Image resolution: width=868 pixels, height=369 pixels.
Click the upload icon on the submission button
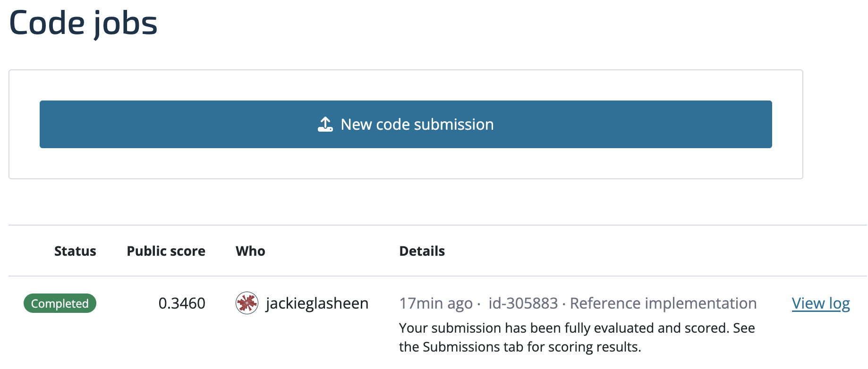pos(325,125)
